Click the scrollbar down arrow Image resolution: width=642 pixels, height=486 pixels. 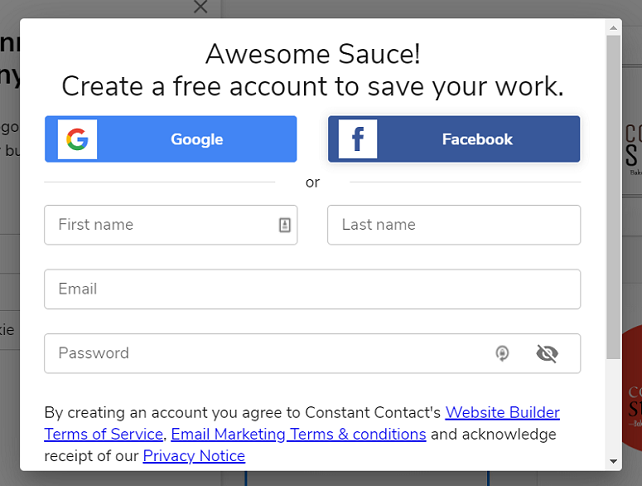click(614, 461)
